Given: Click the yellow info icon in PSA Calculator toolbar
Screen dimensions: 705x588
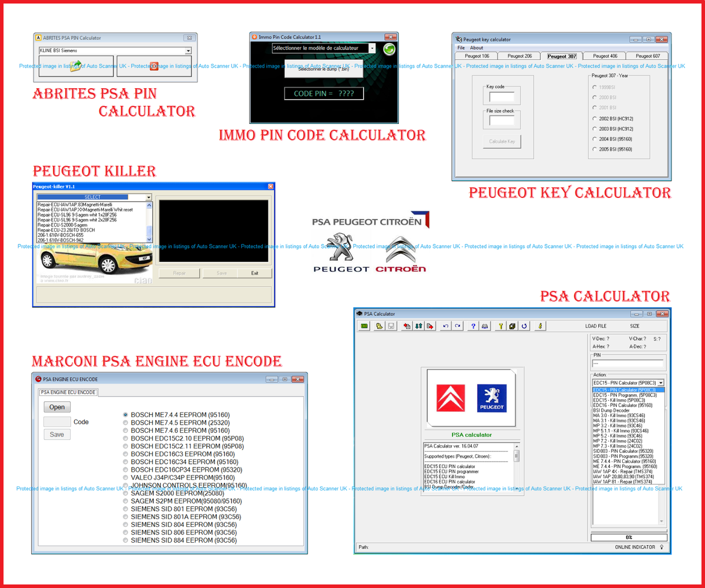Looking at the screenshot, I should coord(540,326).
